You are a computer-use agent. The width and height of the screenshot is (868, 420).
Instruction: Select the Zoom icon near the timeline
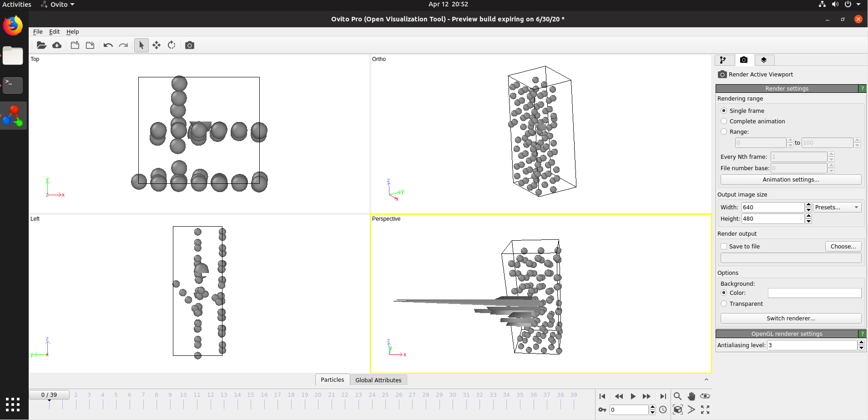pos(677,396)
